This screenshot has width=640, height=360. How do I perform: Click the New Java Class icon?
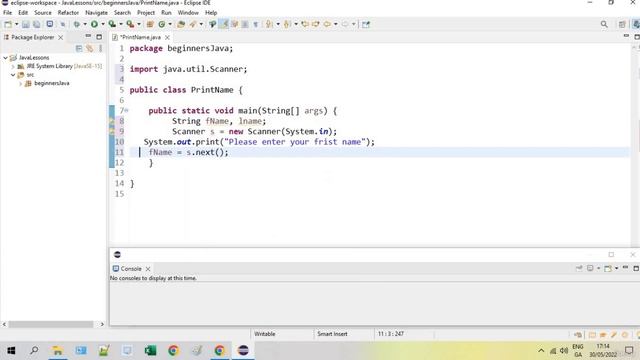(162, 24)
